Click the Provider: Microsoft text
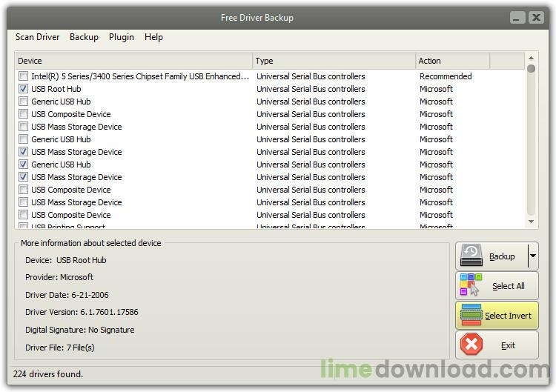556x392 pixels. pyautogui.click(x=59, y=277)
